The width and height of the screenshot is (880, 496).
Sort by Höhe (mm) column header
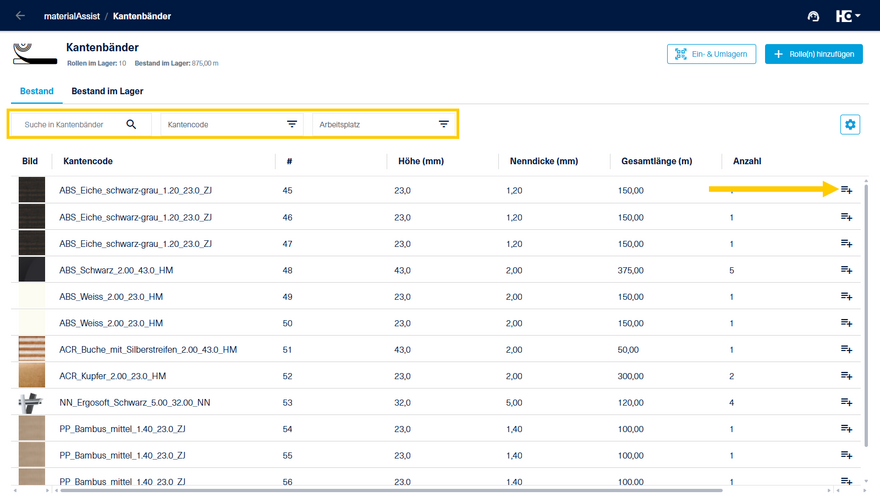point(421,161)
